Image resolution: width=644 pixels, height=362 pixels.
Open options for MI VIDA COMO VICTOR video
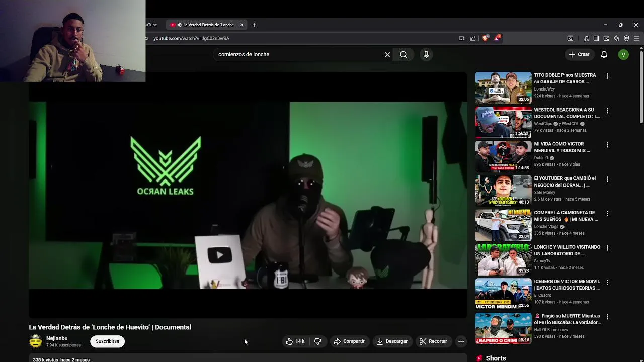tap(607, 145)
